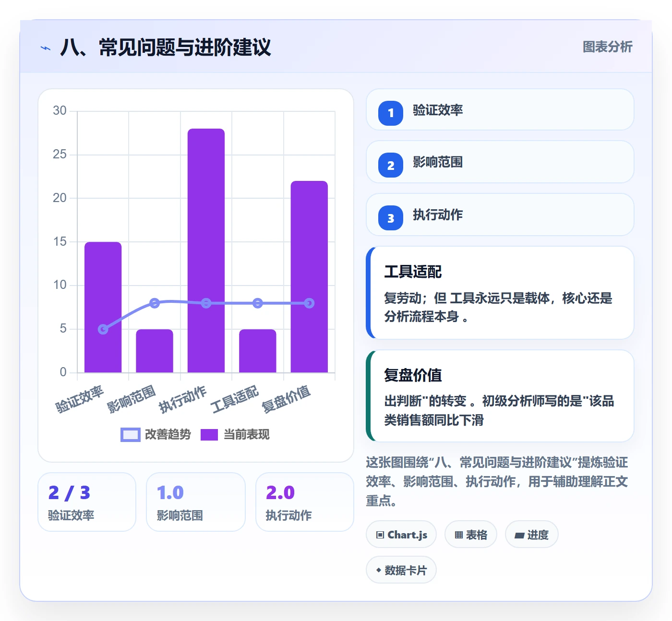Toggle the 改善趋势 legend swatch
This screenshot has width=672, height=621.
click(130, 435)
